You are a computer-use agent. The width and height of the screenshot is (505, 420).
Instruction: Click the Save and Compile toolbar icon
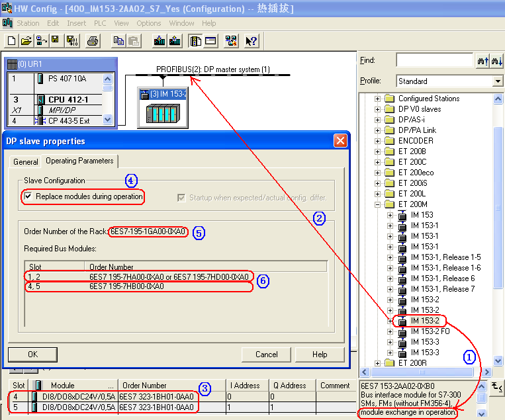point(72,41)
